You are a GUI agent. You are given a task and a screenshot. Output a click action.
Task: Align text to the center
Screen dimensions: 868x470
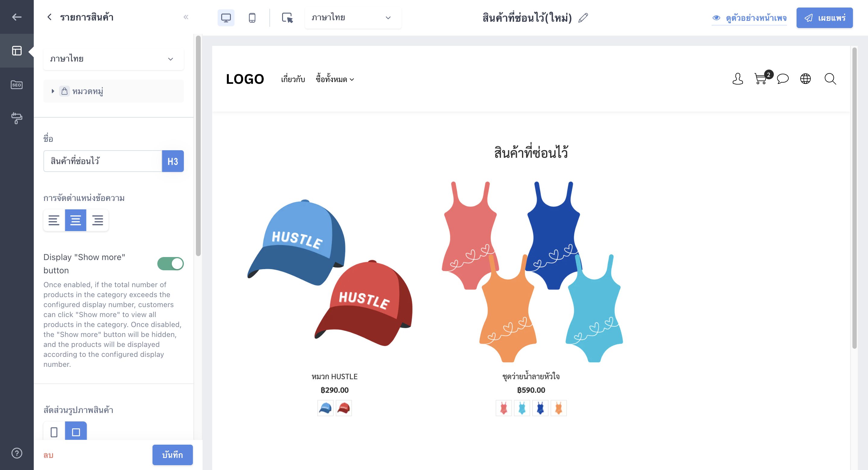[75, 220]
